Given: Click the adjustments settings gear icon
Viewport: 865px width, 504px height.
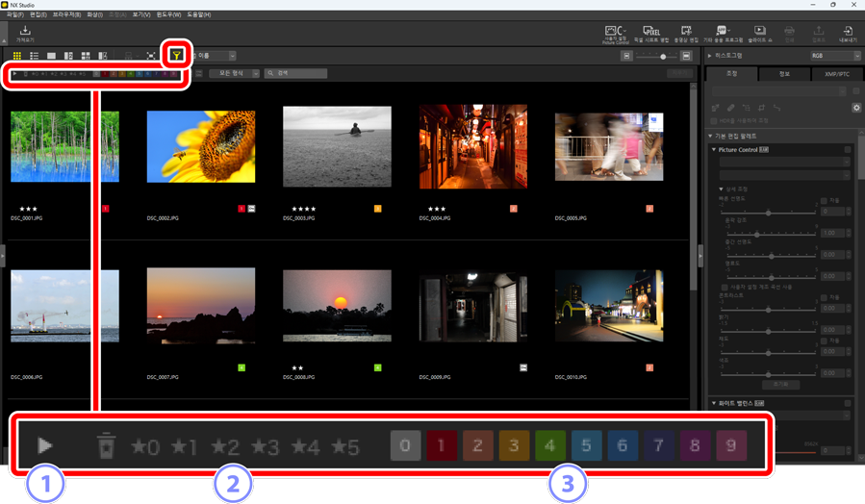Looking at the screenshot, I should click(x=856, y=108).
